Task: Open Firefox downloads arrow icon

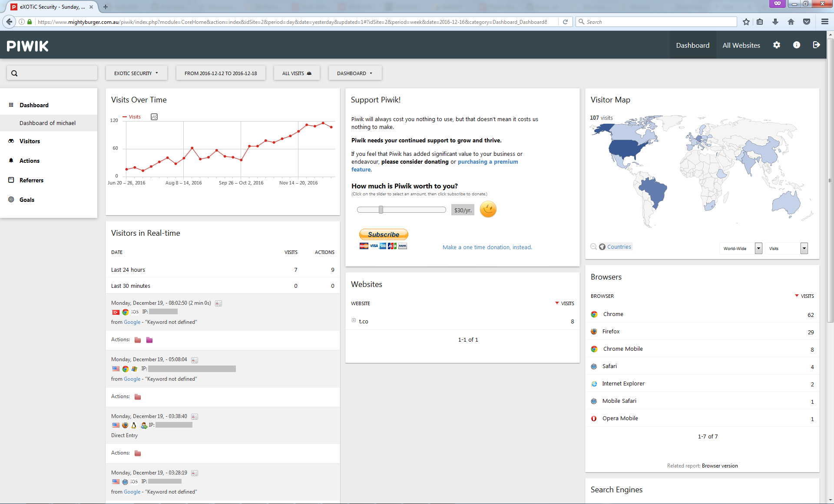Action: [x=775, y=22]
